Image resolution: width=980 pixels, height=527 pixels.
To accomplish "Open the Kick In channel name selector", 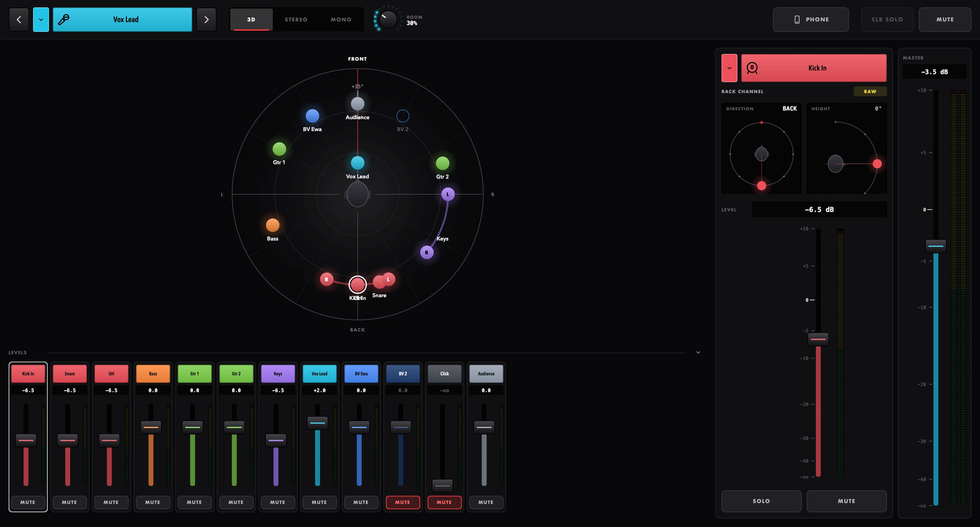I will click(814, 68).
